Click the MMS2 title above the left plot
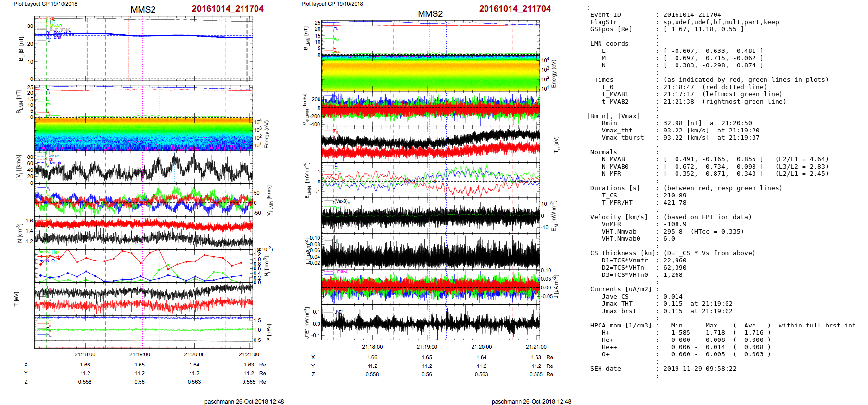The width and height of the screenshot is (868, 405). pyautogui.click(x=143, y=10)
